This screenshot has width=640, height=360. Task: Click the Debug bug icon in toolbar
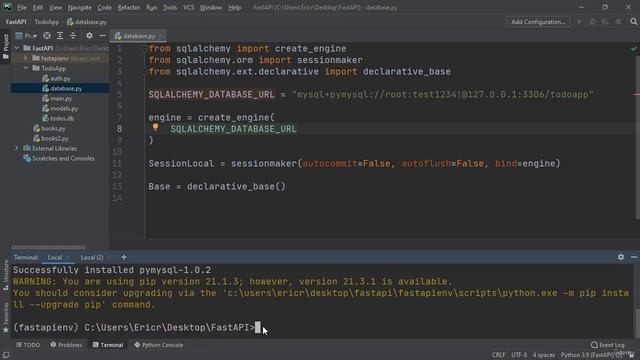[592, 22]
